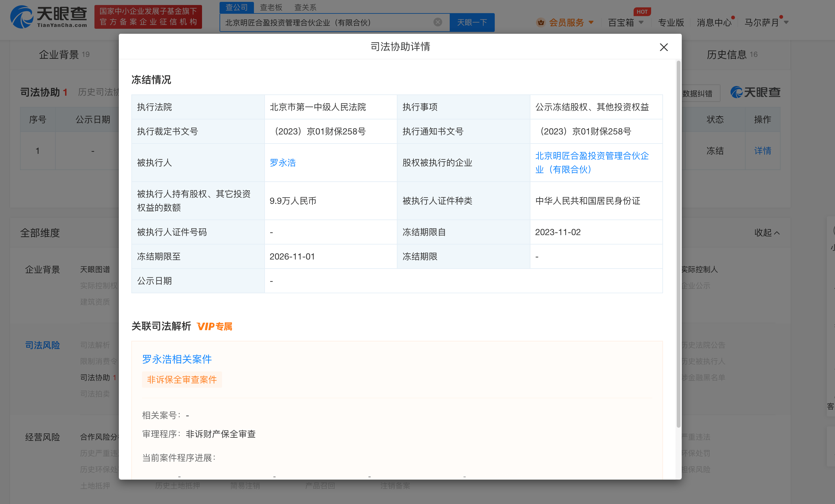Click the 会员服务 crown icon
835x504 pixels.
point(540,23)
